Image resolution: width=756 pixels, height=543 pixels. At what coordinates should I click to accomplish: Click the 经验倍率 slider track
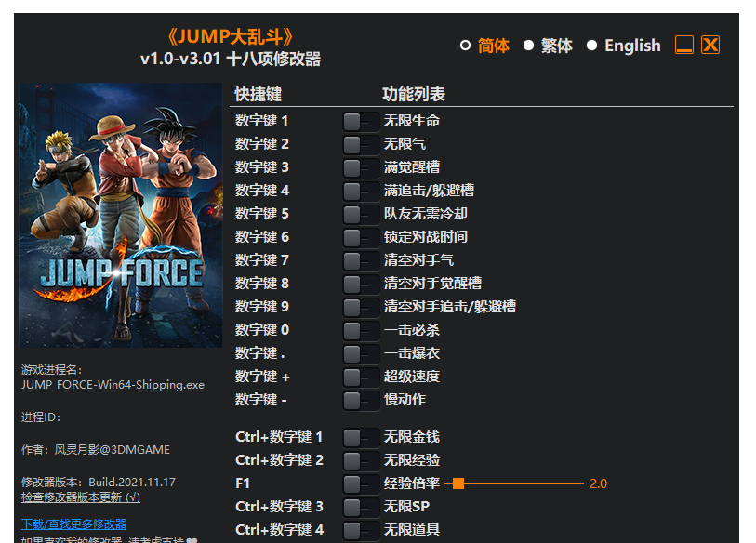click(x=514, y=483)
